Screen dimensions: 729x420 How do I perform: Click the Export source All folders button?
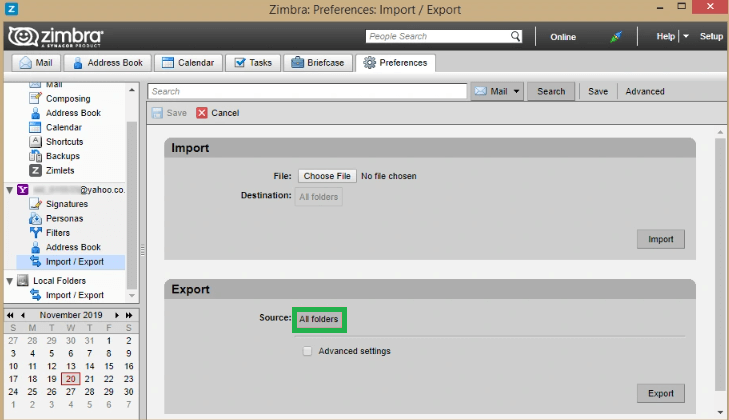pyautogui.click(x=318, y=319)
